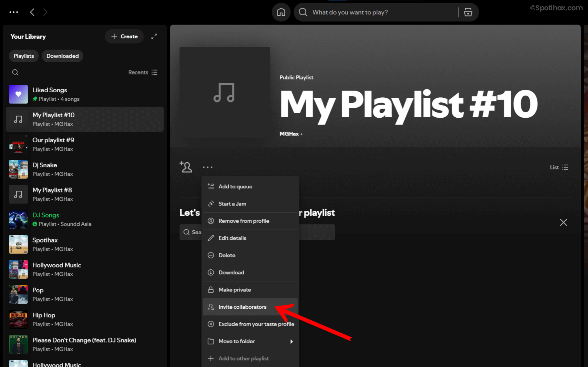Click the Create button in Your Library

124,37
